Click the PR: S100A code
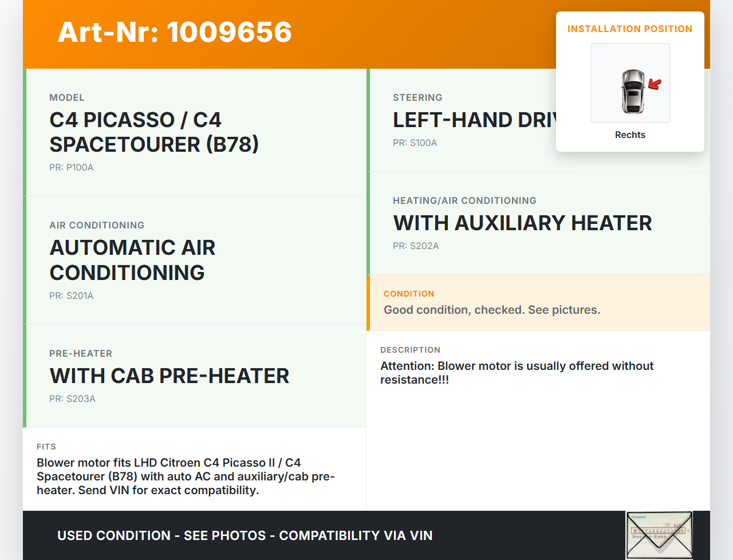The height and width of the screenshot is (560, 733). [x=415, y=143]
